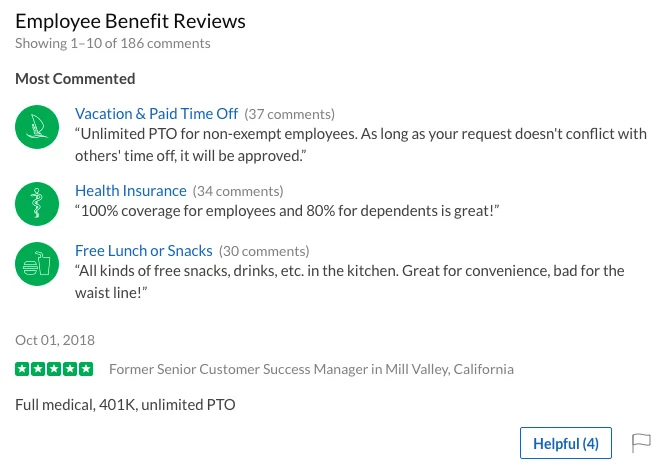Flag the Oct 01, 2018 review

click(x=641, y=443)
